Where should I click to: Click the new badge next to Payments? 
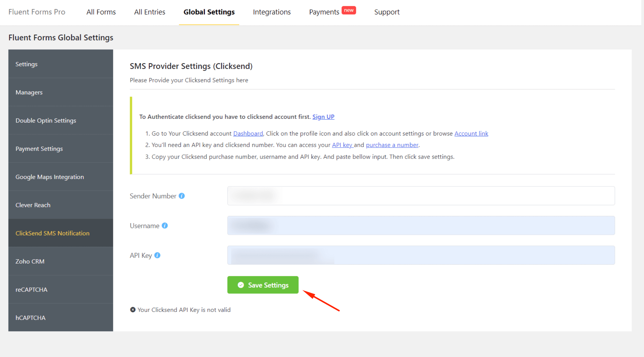[349, 10]
